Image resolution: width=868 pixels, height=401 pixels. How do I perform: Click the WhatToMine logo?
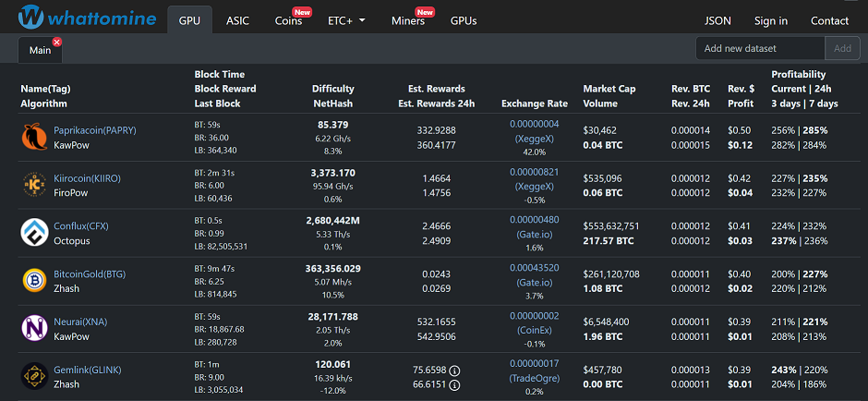coord(87,18)
